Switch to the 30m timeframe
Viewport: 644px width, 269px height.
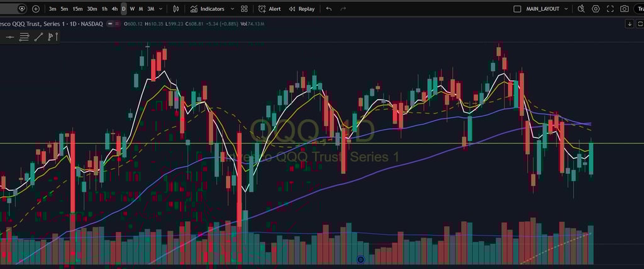(x=92, y=9)
